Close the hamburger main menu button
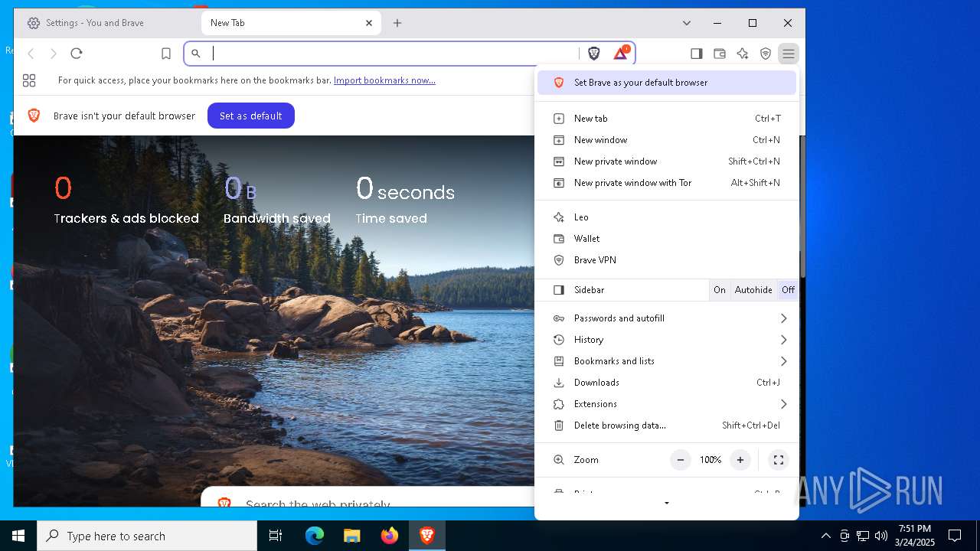This screenshot has width=980, height=551. (788, 54)
